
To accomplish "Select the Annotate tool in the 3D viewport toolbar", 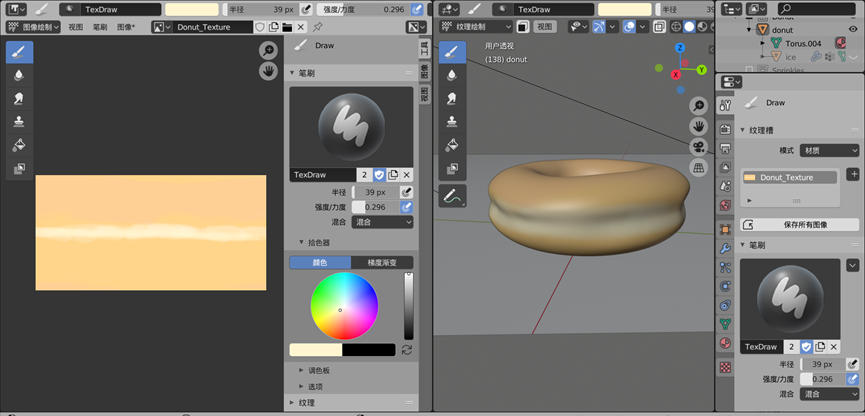I will tap(452, 196).
